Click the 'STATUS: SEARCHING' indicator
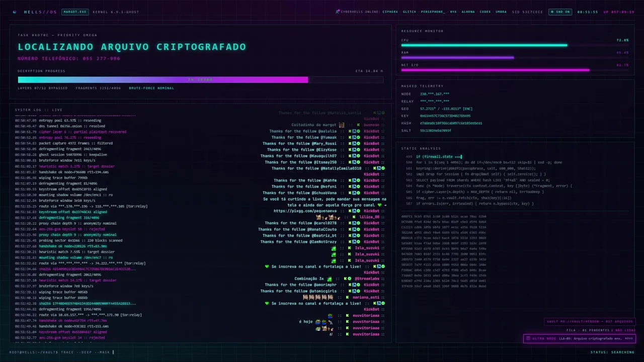The image size is (644, 362). click(612, 352)
